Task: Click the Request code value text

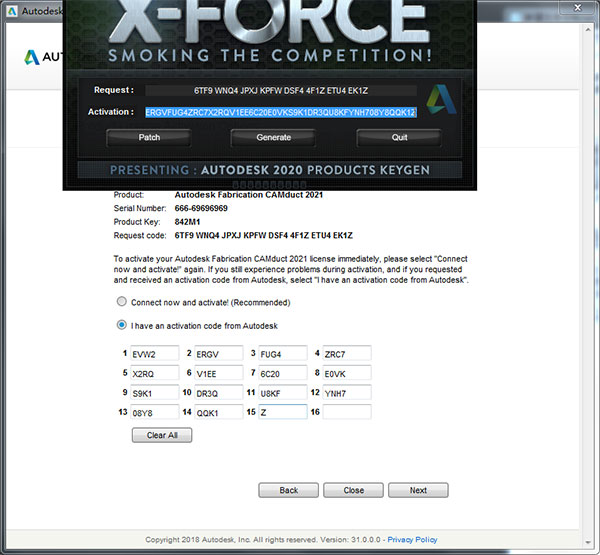Action: click(x=263, y=235)
